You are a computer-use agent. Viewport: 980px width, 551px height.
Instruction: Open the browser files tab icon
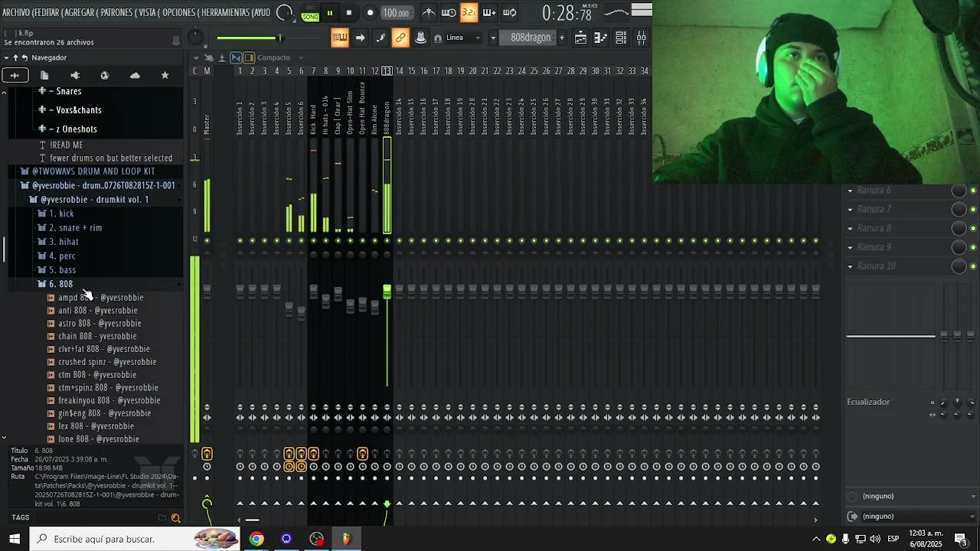[x=44, y=75]
